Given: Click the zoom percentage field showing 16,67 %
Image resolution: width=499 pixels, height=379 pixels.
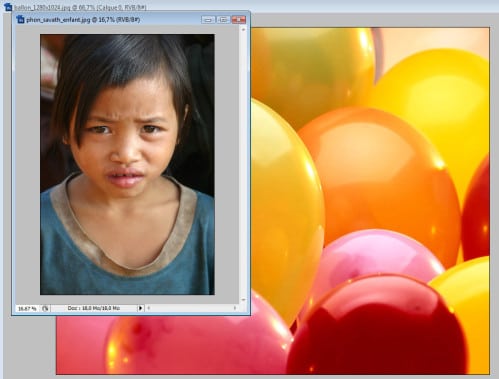Looking at the screenshot, I should click(x=27, y=309).
